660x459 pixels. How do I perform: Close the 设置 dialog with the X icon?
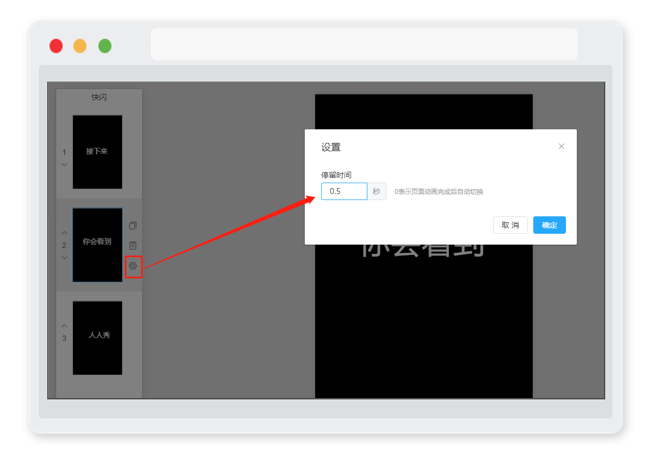point(561,146)
